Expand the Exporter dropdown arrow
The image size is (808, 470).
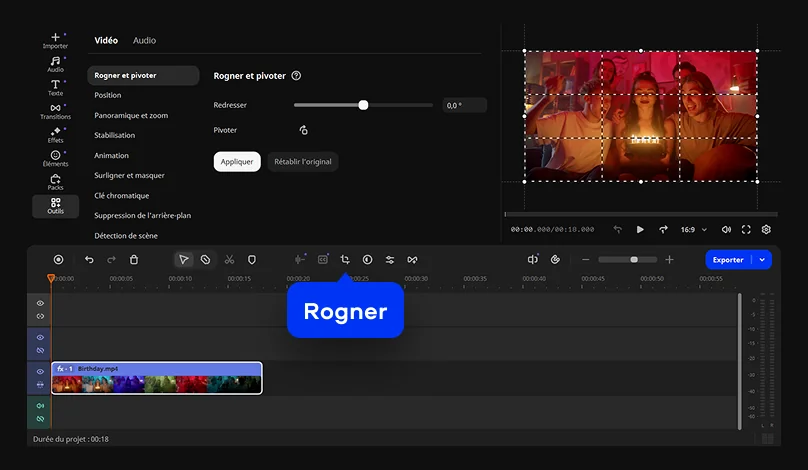click(x=763, y=259)
